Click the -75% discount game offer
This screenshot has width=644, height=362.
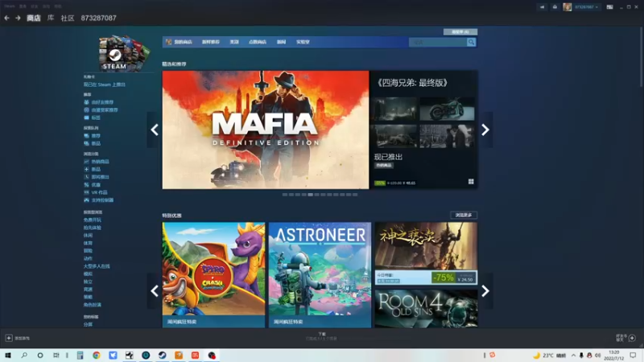click(x=426, y=253)
